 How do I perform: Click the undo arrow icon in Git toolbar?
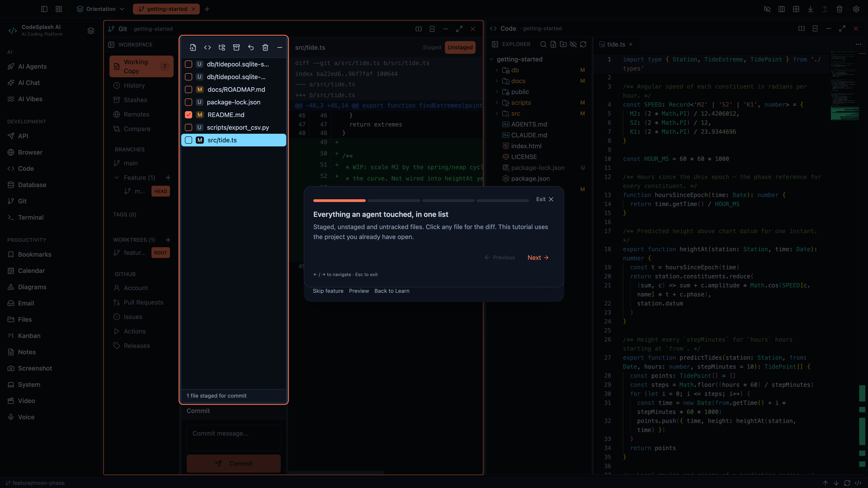point(251,47)
